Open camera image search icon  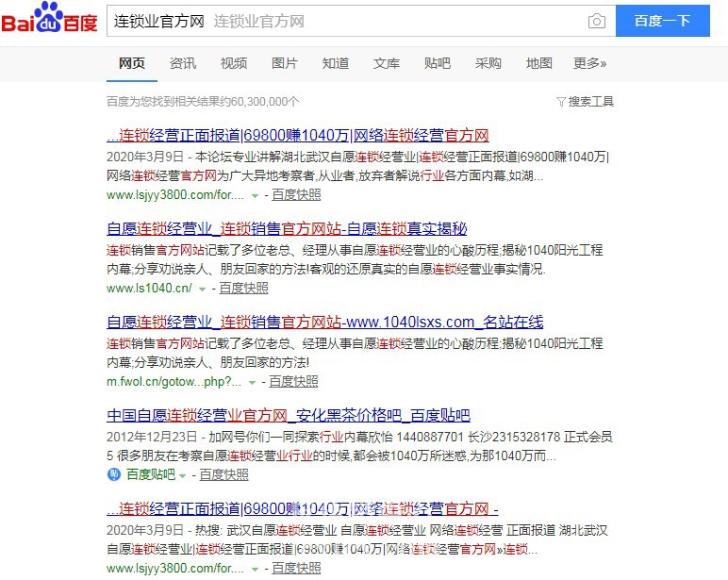(597, 22)
